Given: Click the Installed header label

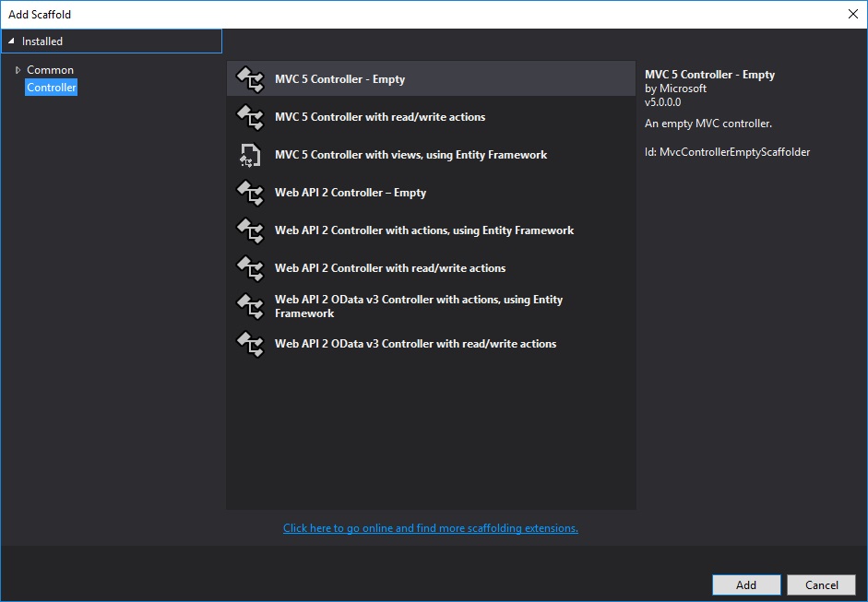Looking at the screenshot, I should tap(42, 41).
